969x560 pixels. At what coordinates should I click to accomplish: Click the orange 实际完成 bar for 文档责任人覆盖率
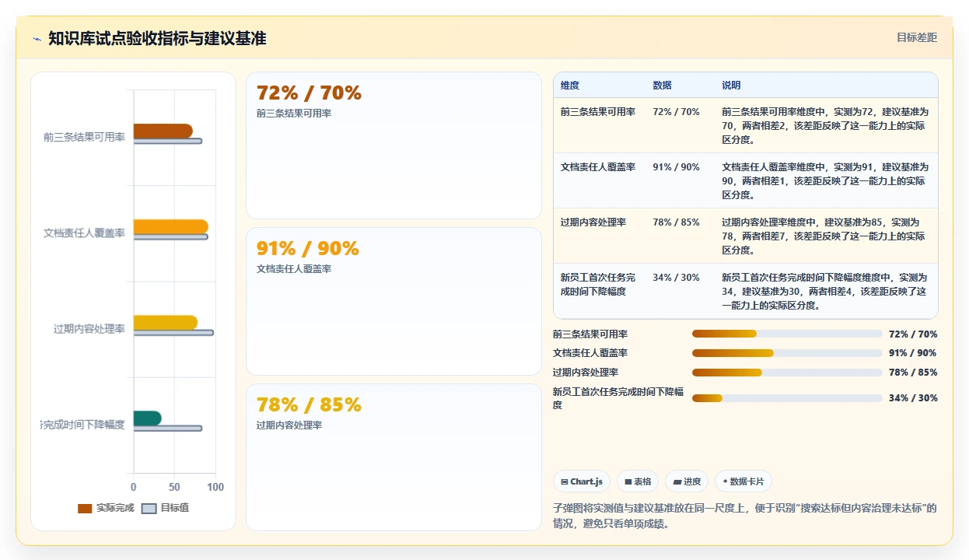click(171, 226)
